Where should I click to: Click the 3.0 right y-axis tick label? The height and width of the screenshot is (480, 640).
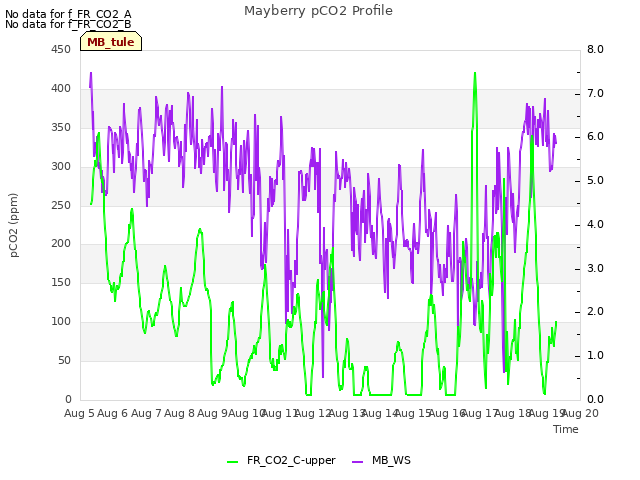point(595,269)
